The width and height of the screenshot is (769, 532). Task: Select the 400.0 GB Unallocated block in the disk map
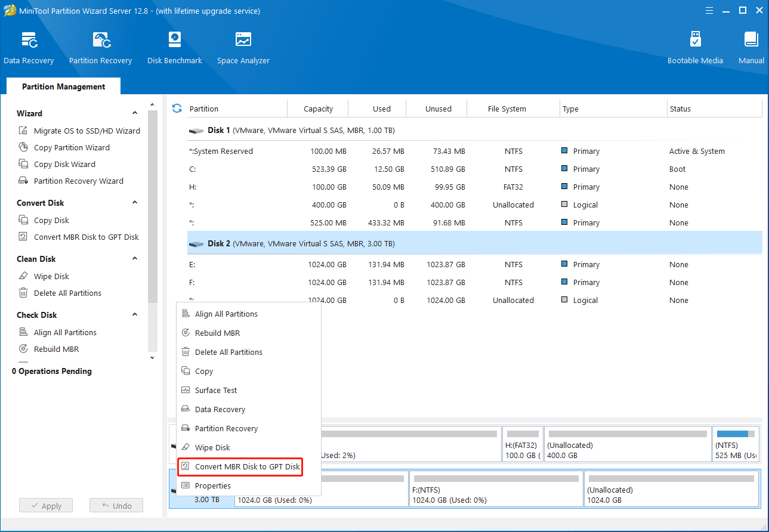coord(628,444)
